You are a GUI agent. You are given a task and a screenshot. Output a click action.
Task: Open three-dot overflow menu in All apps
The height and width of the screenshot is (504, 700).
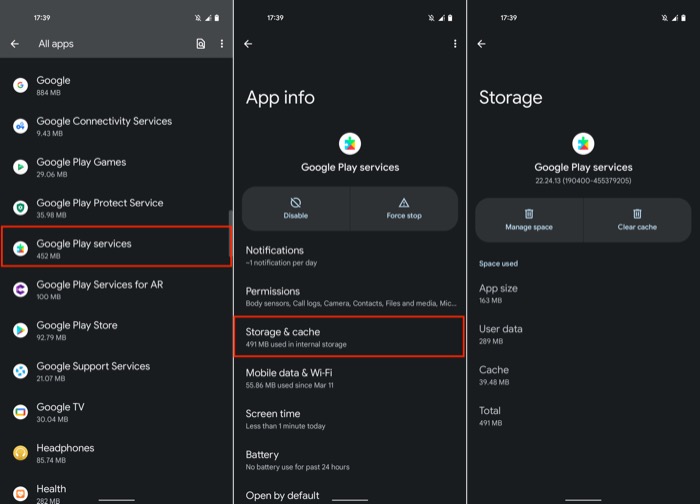222,44
